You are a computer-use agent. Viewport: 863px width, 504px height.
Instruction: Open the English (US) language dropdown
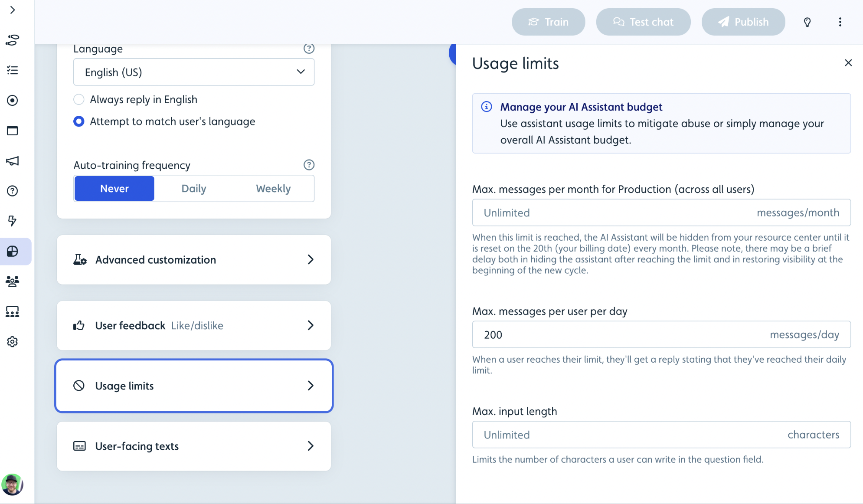click(x=194, y=72)
